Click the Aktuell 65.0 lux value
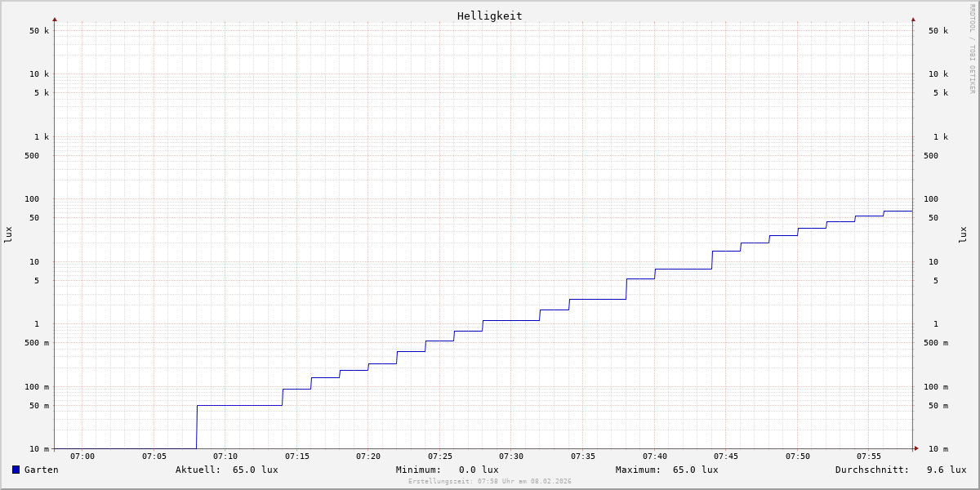 tap(255, 470)
